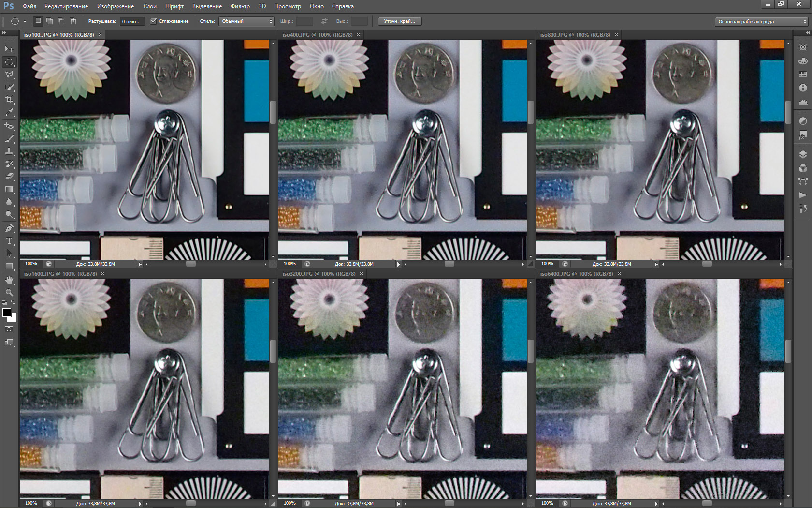Image resolution: width=812 pixels, height=508 pixels.
Task: Select the Polygonal Lasso tool
Action: pyautogui.click(x=9, y=75)
